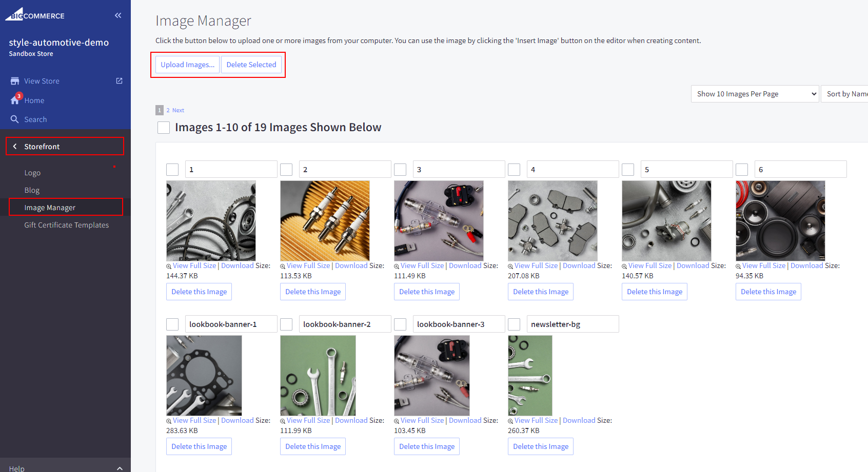Open the Sort by Name dropdown
This screenshot has width=868, height=472.
pos(845,94)
